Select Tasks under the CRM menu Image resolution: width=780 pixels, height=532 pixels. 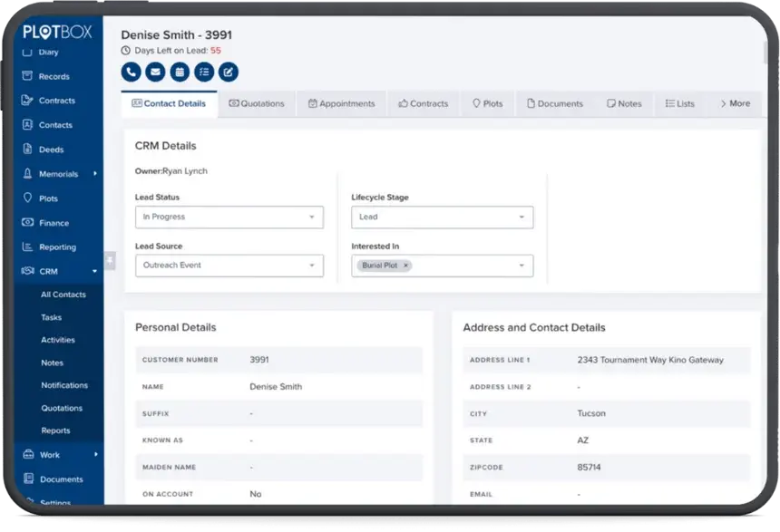53,317
